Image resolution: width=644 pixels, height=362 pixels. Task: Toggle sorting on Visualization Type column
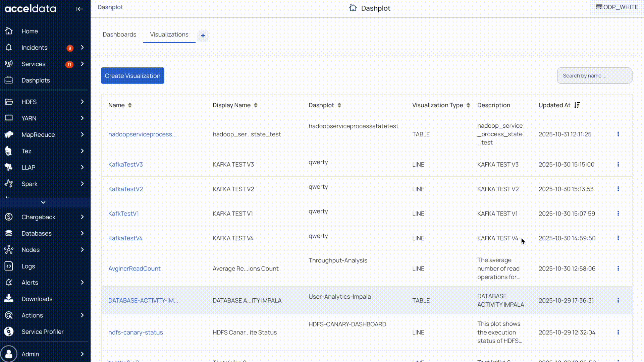click(468, 105)
